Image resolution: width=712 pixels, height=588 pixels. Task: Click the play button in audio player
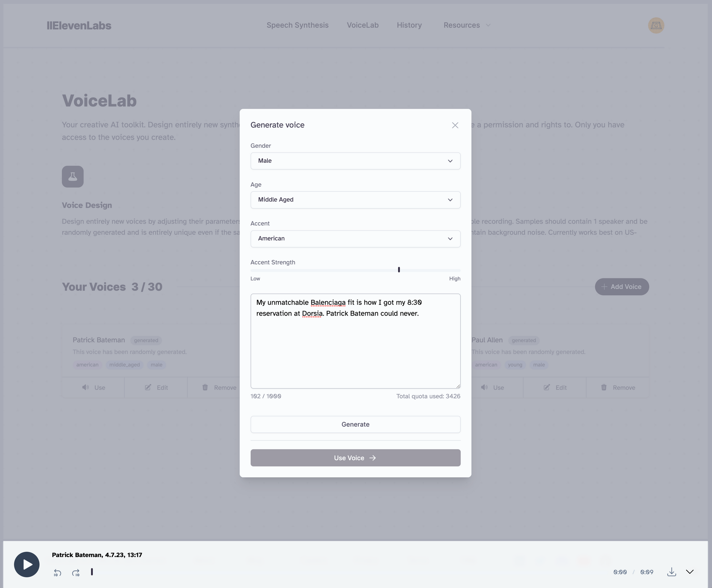(x=26, y=564)
